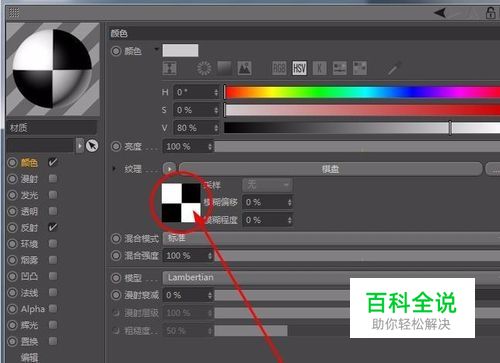Click the 棋盘 texture button
The image size is (500, 363).
point(331,169)
